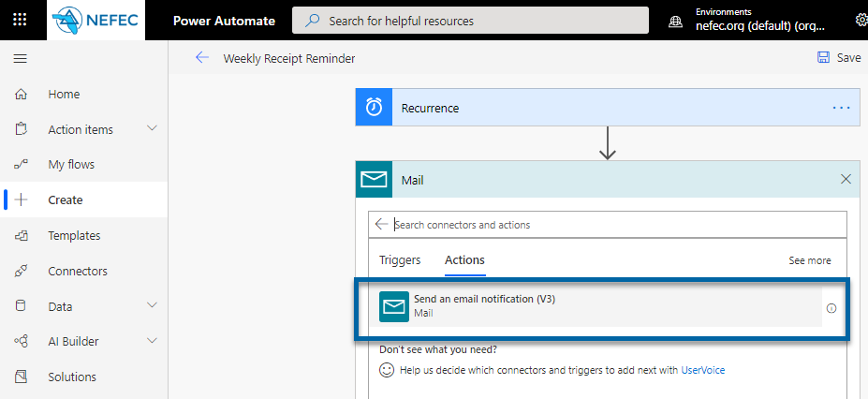Click the Search for helpful resources field
Screen dimensions: 868x399
(470, 21)
